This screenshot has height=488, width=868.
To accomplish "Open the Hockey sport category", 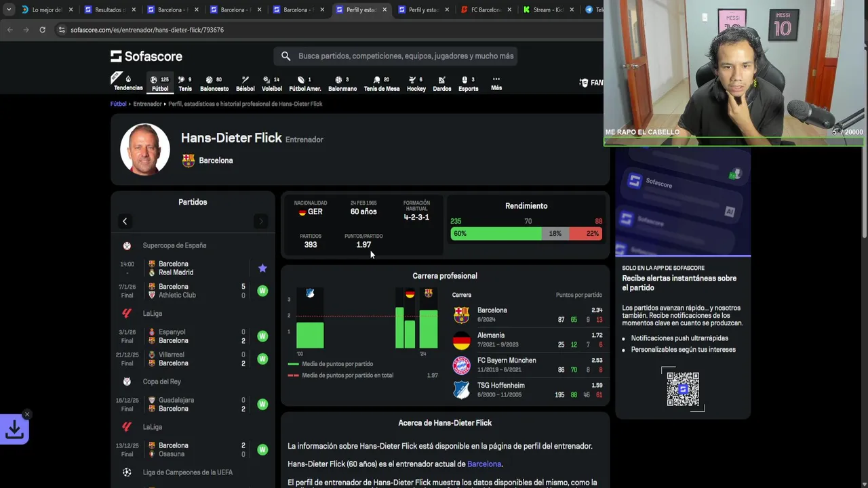I will tap(416, 83).
